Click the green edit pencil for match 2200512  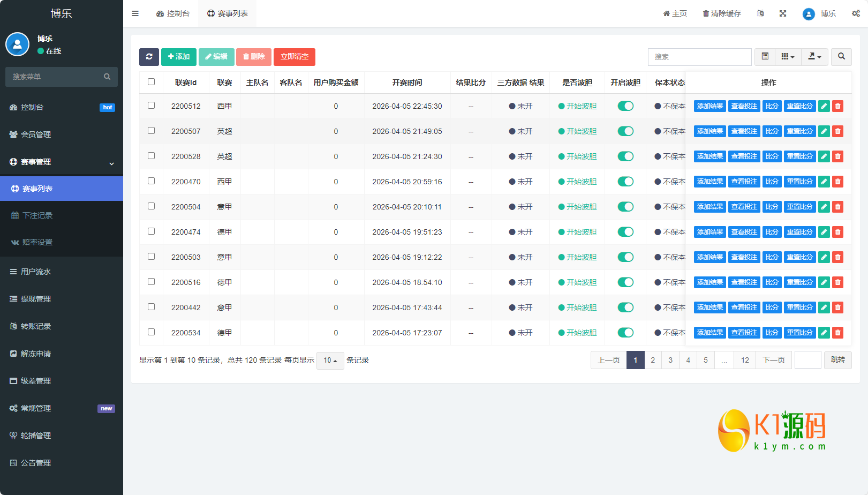coord(824,106)
